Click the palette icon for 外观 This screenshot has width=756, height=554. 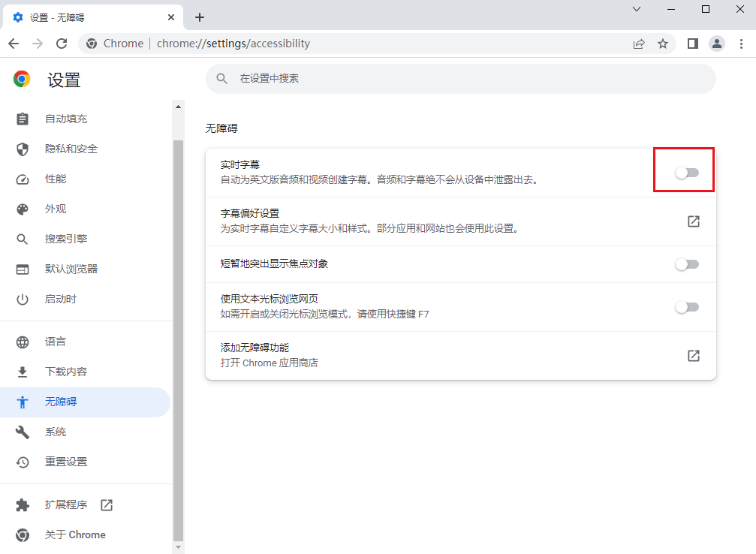23,209
